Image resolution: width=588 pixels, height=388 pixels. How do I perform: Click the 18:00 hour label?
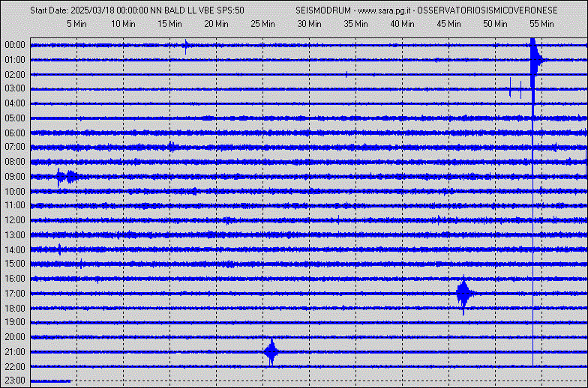click(x=15, y=309)
